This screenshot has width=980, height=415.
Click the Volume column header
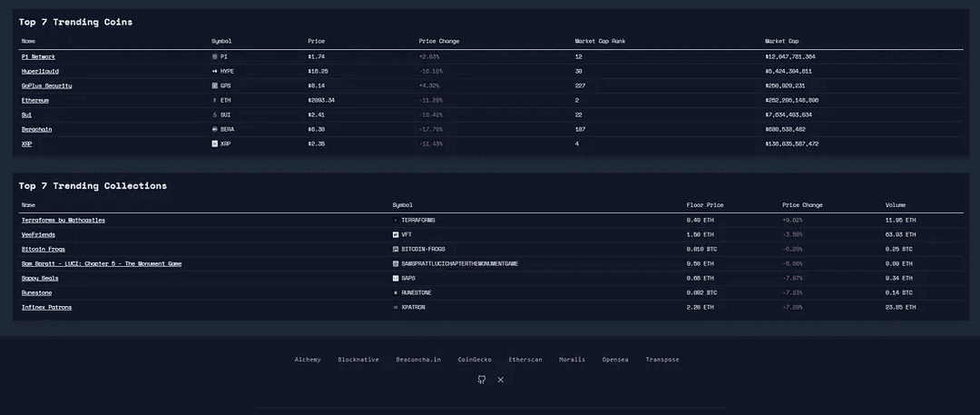(896, 205)
